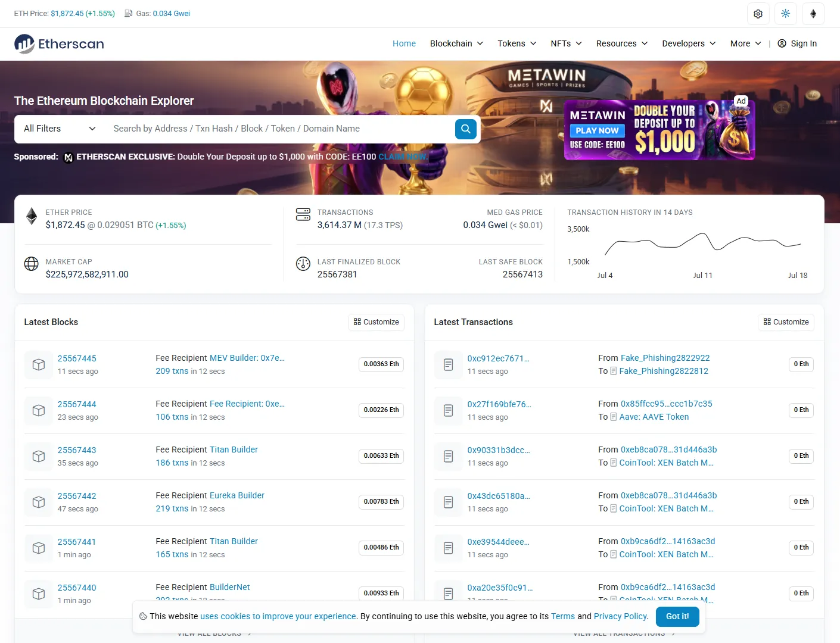
Task: Click the block cube icon for 25567445
Action: coord(39,364)
